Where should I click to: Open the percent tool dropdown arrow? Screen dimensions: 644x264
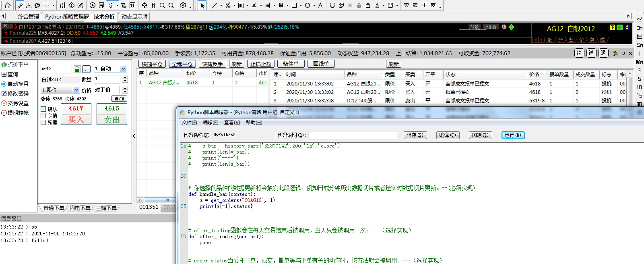(234, 6)
